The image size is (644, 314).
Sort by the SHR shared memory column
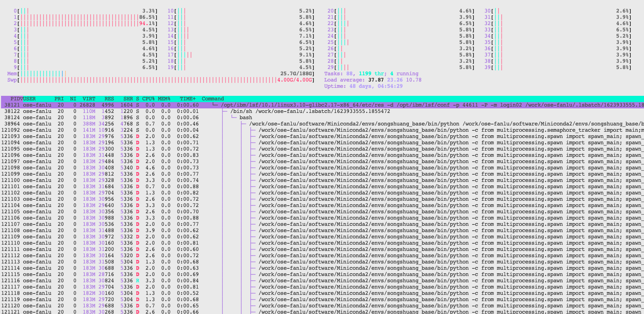tap(128, 99)
